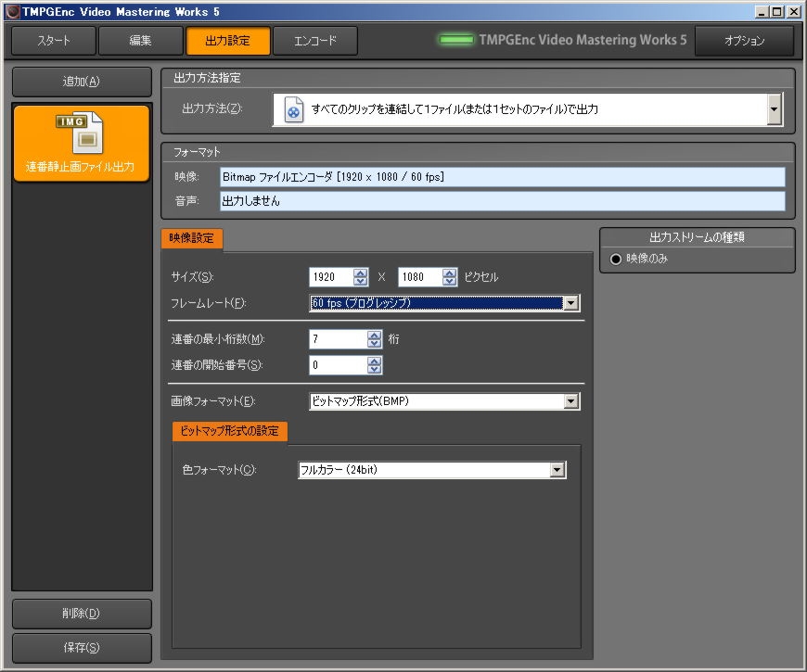
Task: Select the 映像のみ radio button
Action: (616, 259)
